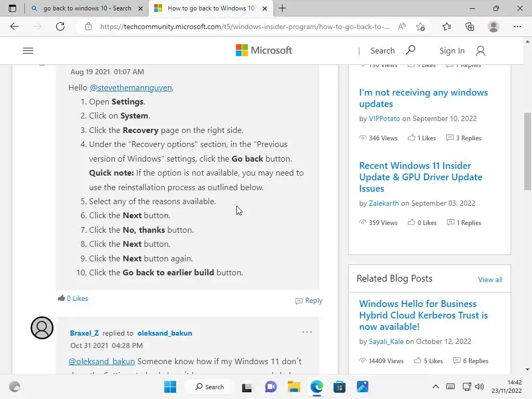Open the tab actions menu
Image resolution: width=532 pixels, height=399 pixels.
pyautogui.click(x=12, y=8)
